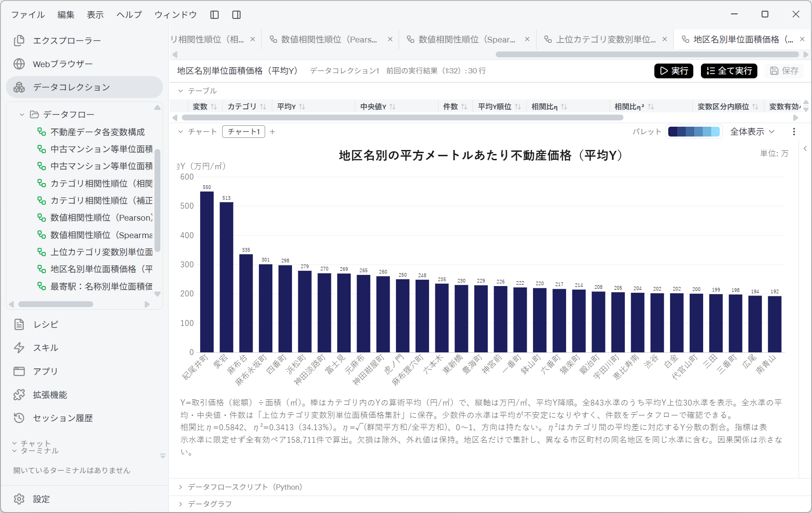812x513 pixels.
Task: Open the 表示 menu
Action: coord(95,15)
